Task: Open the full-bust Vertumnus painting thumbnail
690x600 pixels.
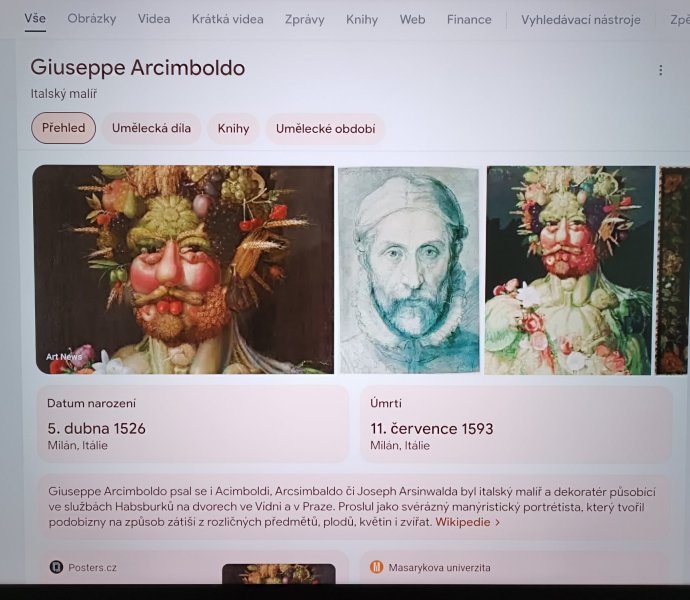Action: (570, 270)
